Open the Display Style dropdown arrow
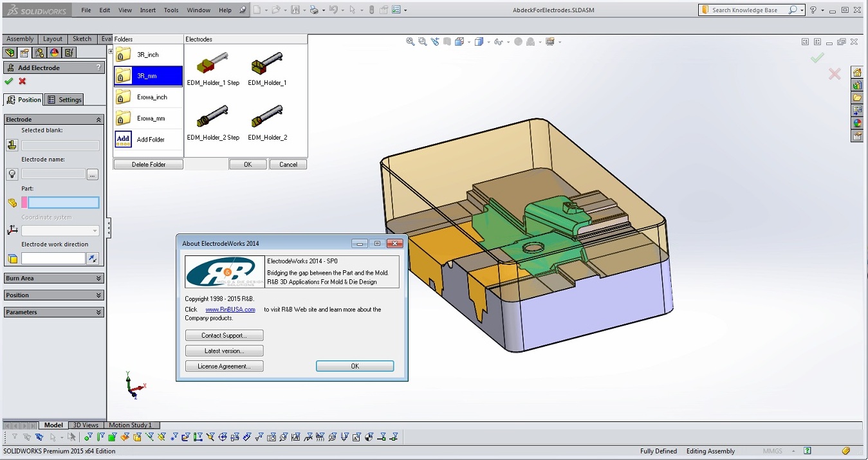Screen dimensions: 868x460 coord(488,42)
